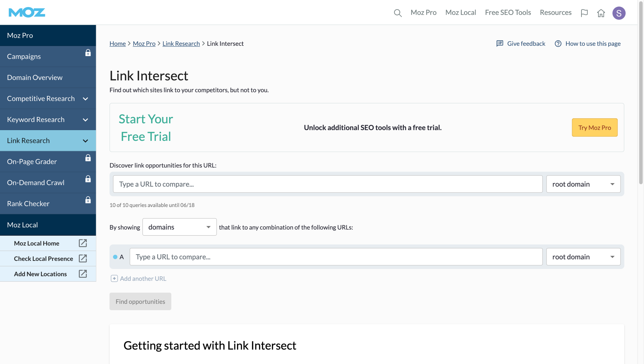Click the search magnifier icon in header
The width and height of the screenshot is (644, 364).
point(398,13)
